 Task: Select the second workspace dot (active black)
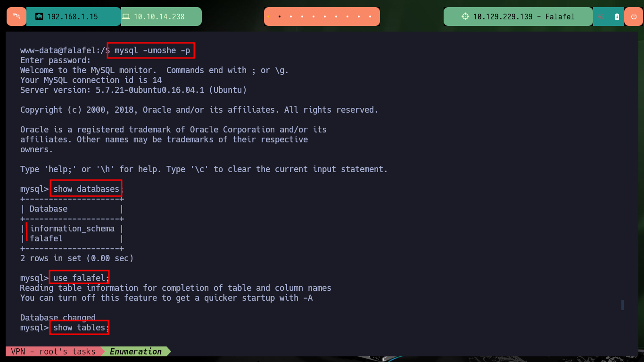point(280,16)
